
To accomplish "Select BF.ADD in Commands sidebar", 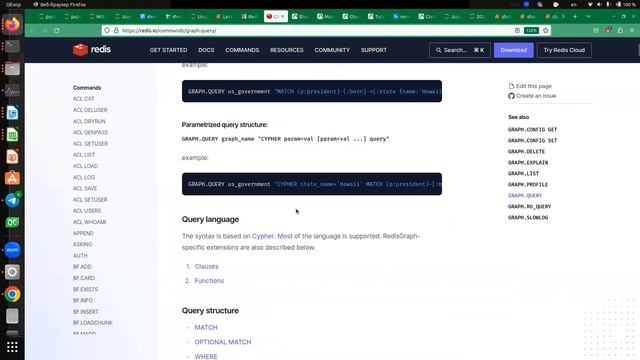I will (x=82, y=267).
